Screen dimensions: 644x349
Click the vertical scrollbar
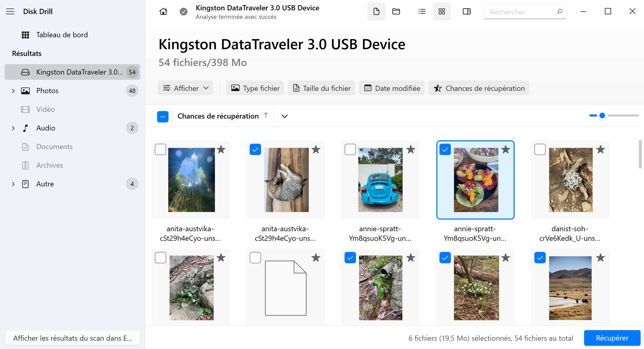pos(640,155)
